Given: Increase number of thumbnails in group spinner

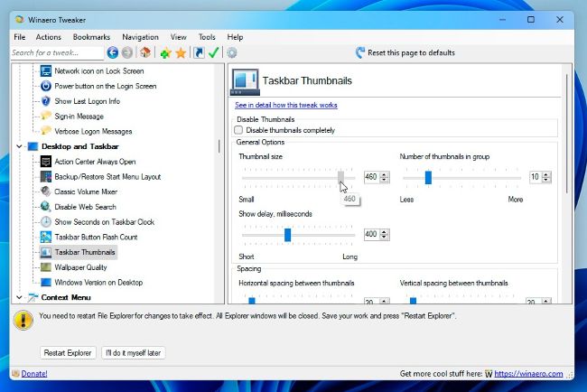Looking at the screenshot, I should (x=546, y=174).
